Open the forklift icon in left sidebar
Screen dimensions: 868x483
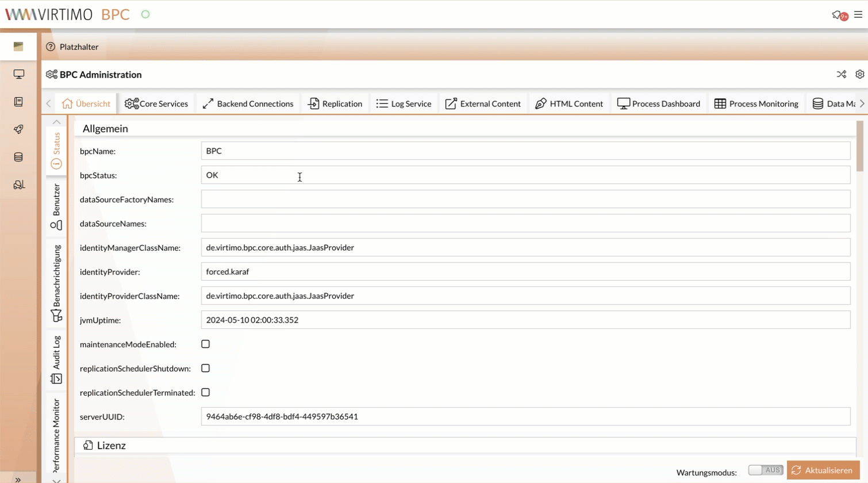18,185
